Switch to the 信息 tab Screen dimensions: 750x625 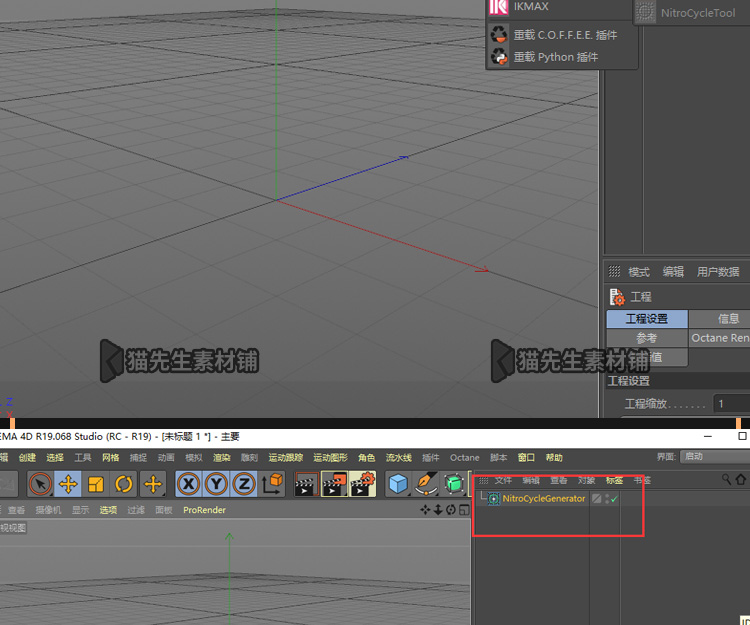(728, 319)
